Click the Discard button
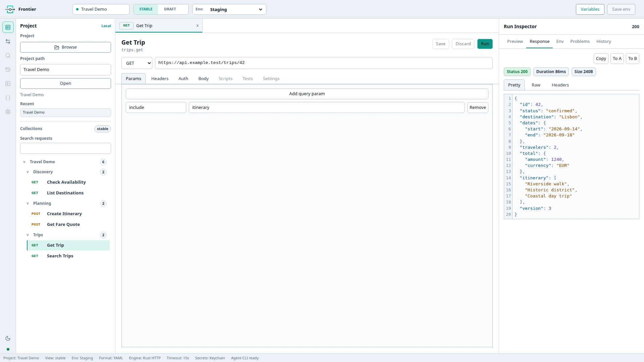 click(x=463, y=44)
